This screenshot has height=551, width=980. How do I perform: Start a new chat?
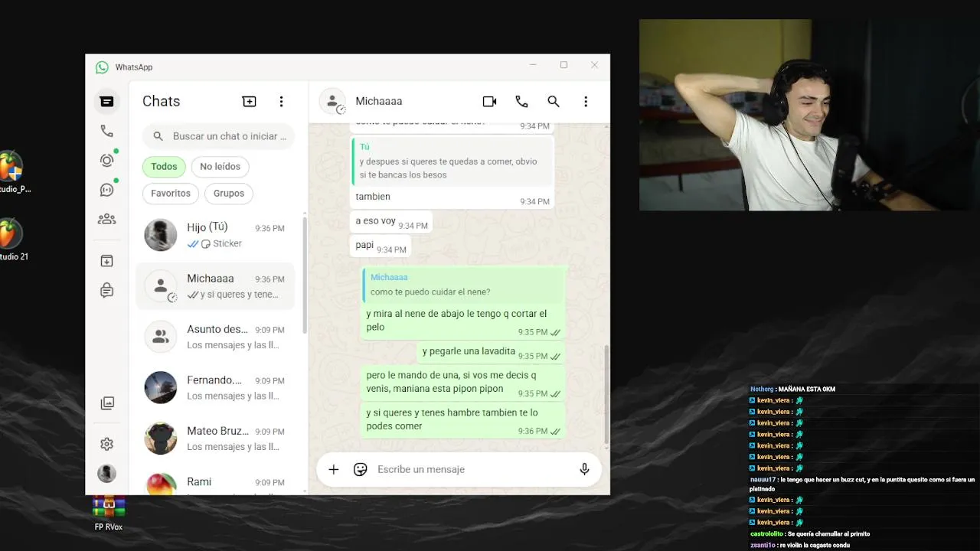(x=249, y=101)
